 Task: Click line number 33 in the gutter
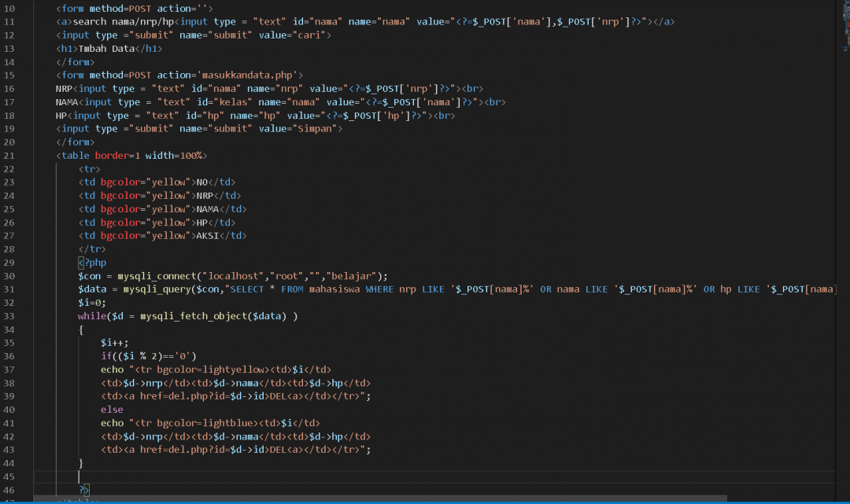(9, 316)
